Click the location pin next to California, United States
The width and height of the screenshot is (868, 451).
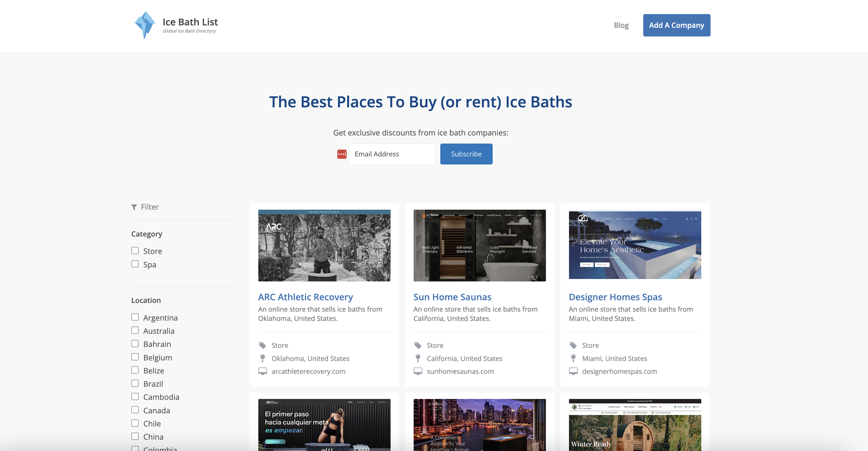(x=418, y=359)
